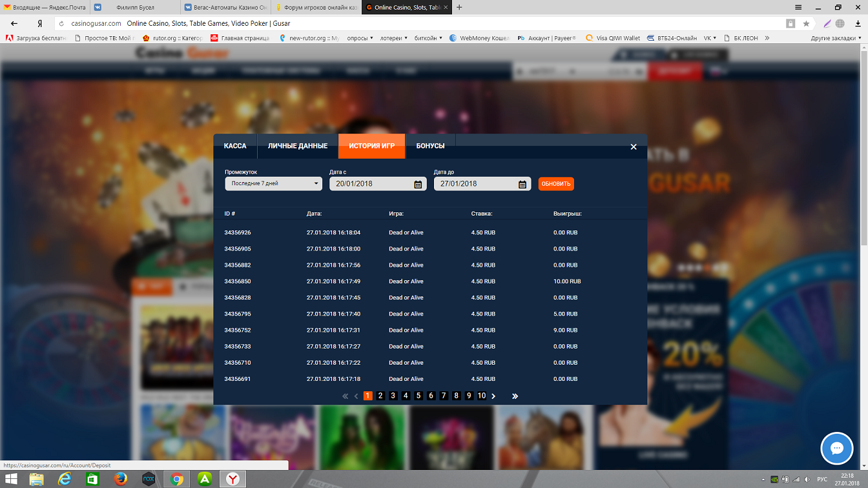Open the 'ВТБ24-Онлайн' bookmark

click(672, 38)
